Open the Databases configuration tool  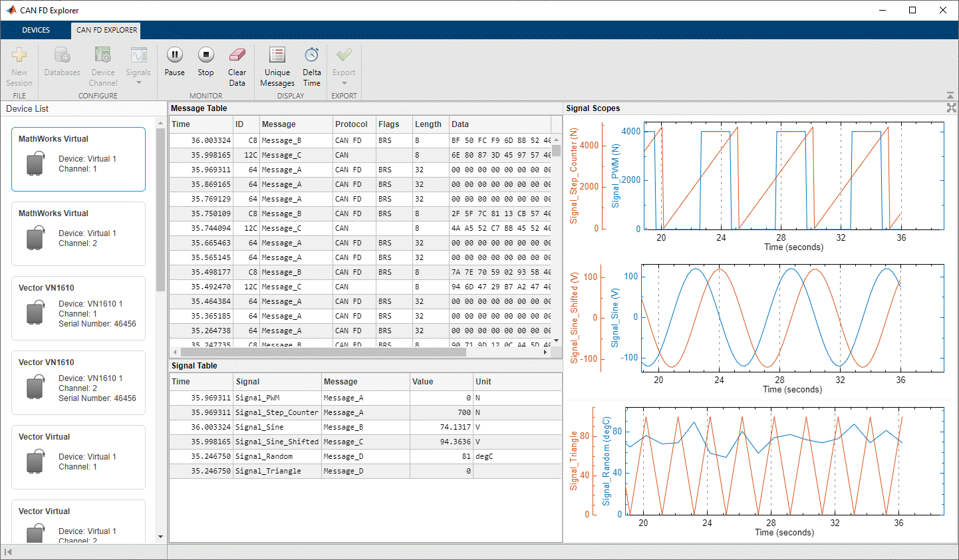pos(62,65)
